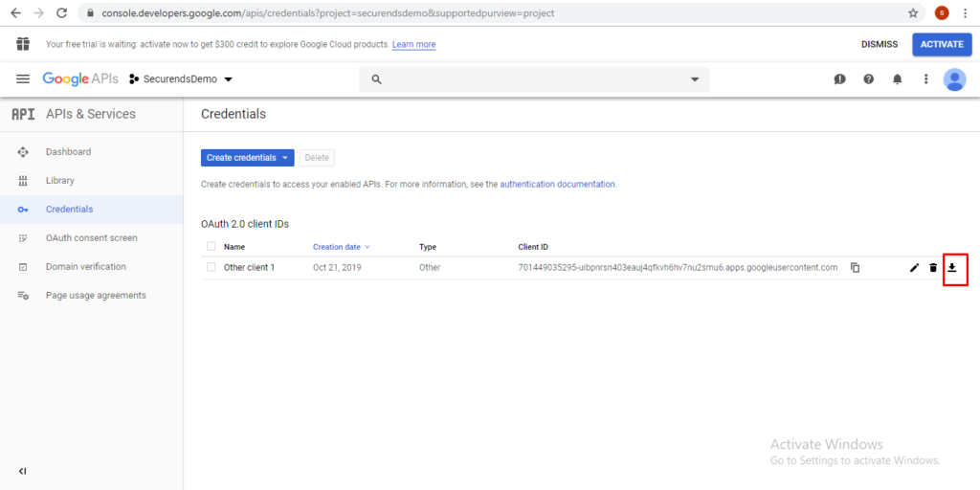This screenshot has height=490, width=980.
Task: Click the Oct 21, 2019 date cell
Action: tap(337, 268)
